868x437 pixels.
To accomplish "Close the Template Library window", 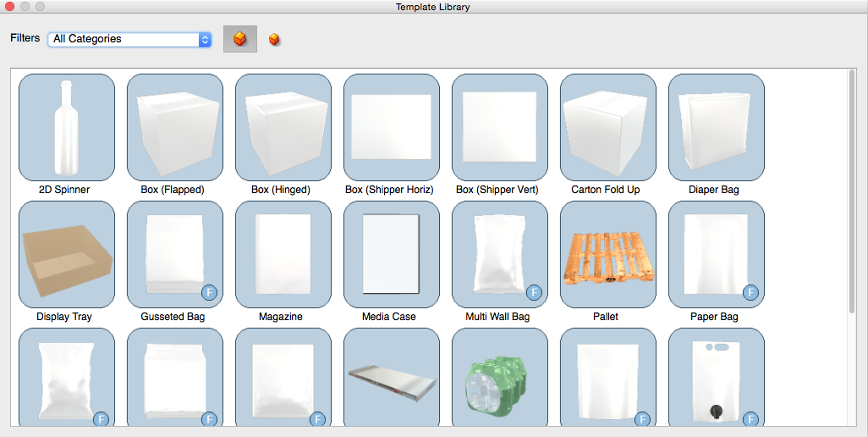I will coord(9,7).
